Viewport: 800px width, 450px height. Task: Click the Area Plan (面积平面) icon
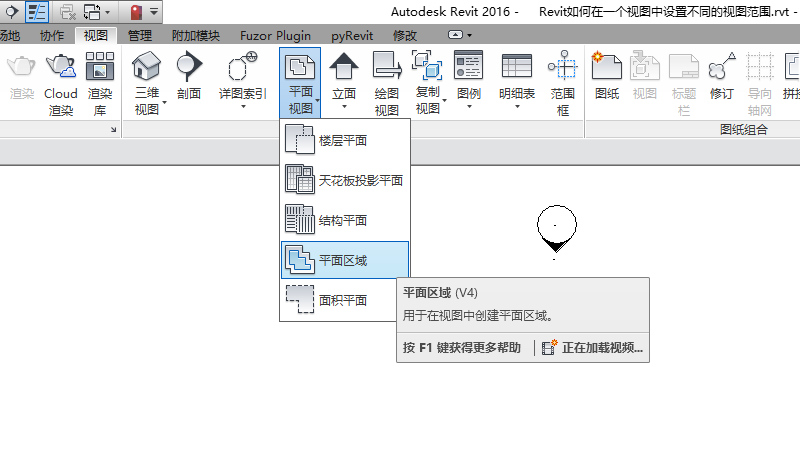(x=299, y=299)
